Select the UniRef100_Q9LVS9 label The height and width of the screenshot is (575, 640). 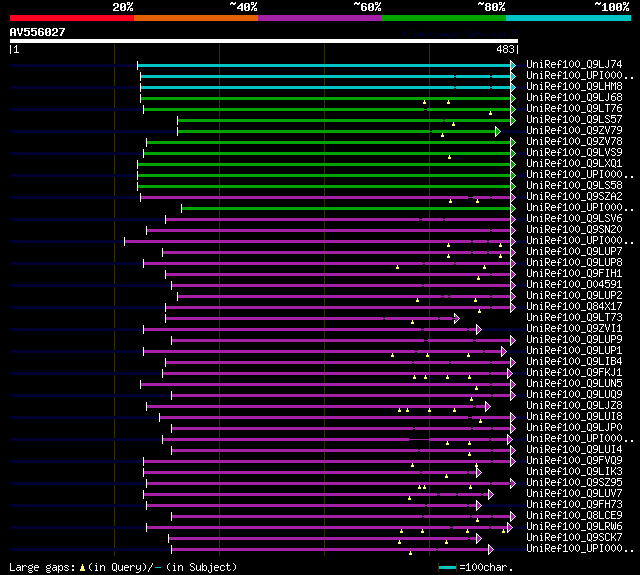pos(574,153)
